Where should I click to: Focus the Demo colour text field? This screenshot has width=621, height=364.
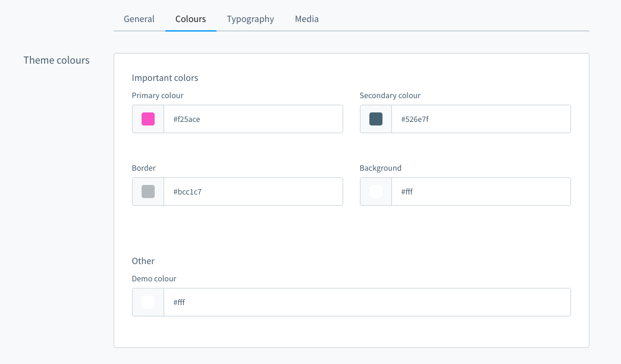[x=367, y=302]
